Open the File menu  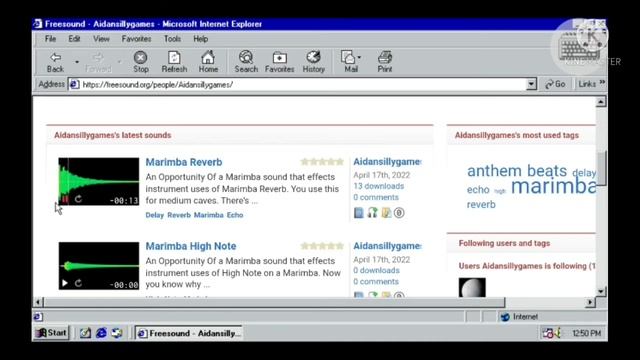click(51, 39)
